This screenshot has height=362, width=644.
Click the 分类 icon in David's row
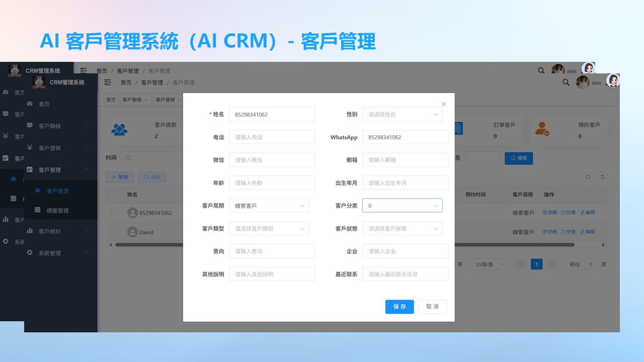tap(568, 232)
